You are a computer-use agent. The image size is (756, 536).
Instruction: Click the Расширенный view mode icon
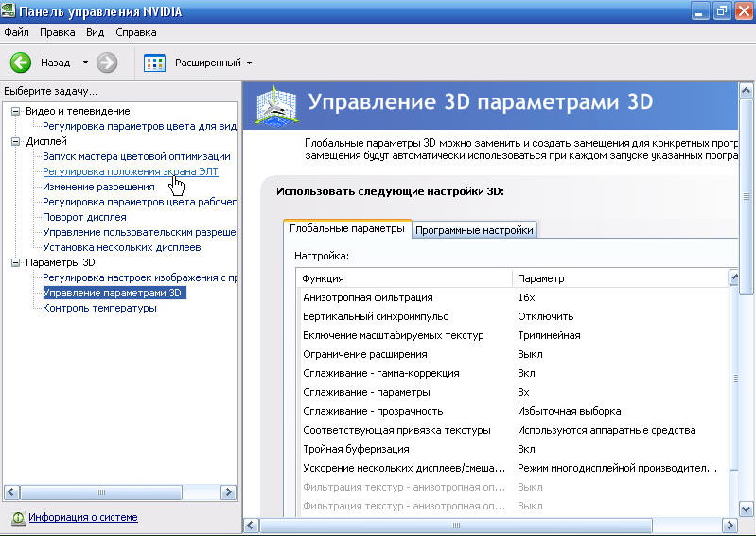tap(155, 63)
